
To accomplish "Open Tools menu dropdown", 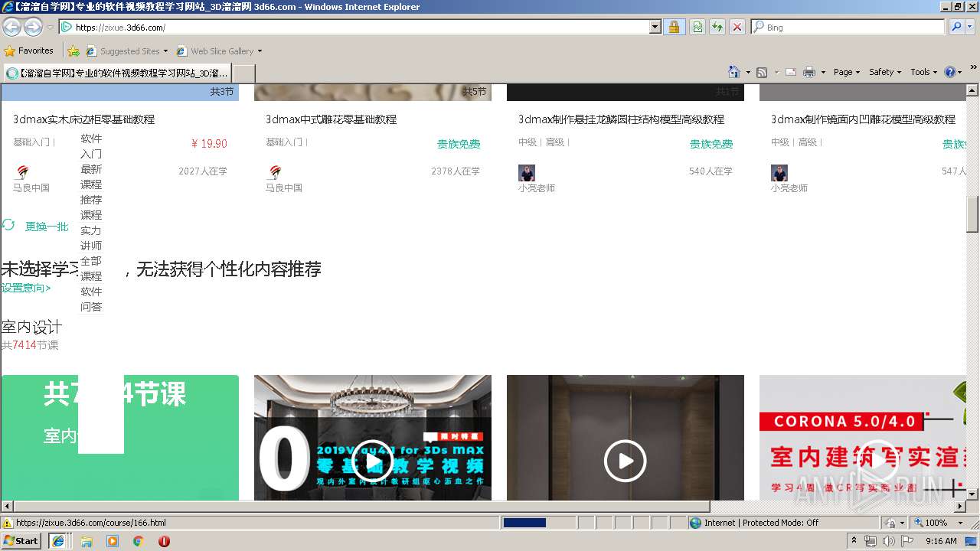I will click(923, 72).
